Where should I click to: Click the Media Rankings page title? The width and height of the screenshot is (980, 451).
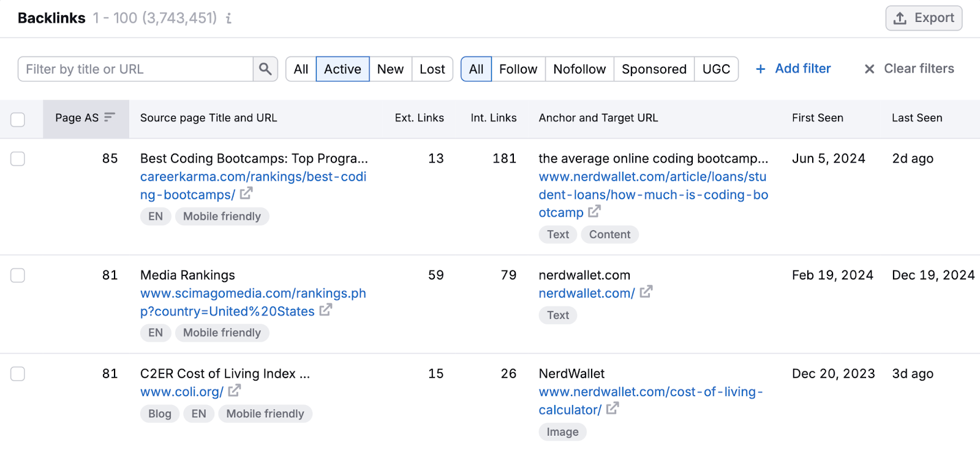187,275
